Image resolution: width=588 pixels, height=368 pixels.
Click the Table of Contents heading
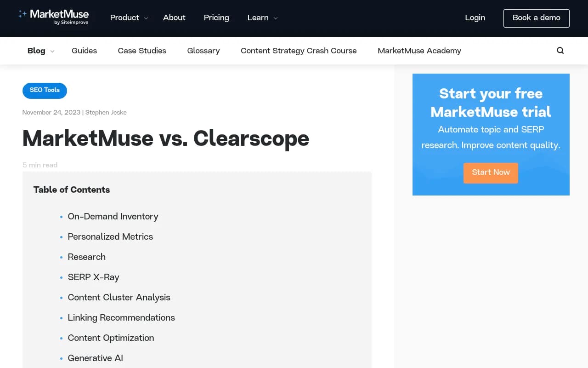72,190
